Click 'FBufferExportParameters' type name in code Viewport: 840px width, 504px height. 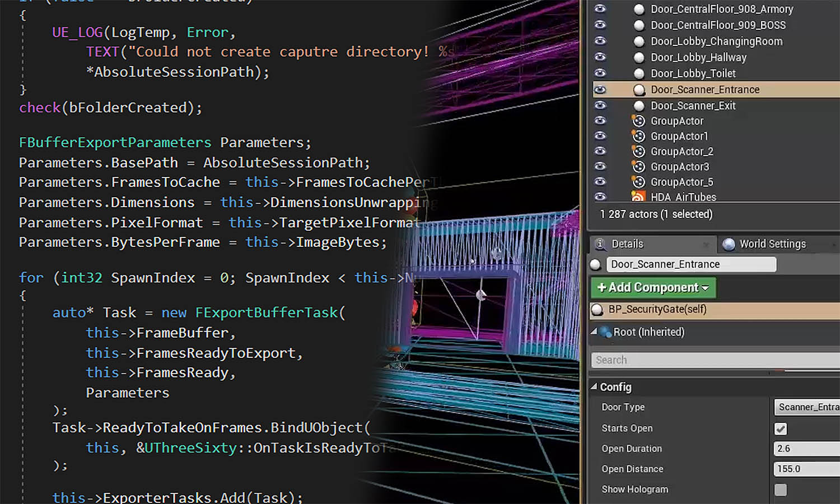115,143
